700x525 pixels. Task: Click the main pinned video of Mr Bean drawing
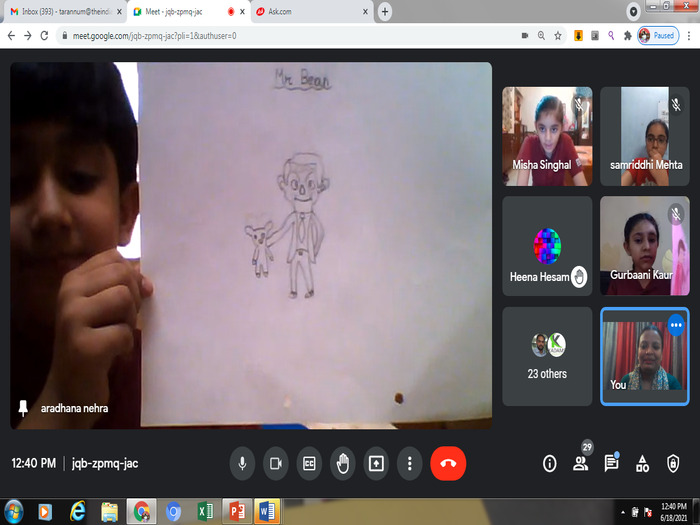[251, 246]
